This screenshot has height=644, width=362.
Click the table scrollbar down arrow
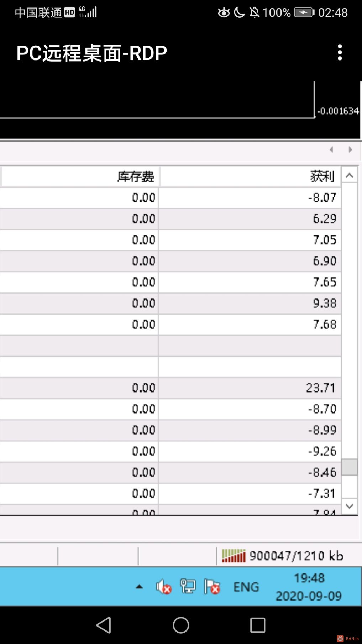click(350, 506)
